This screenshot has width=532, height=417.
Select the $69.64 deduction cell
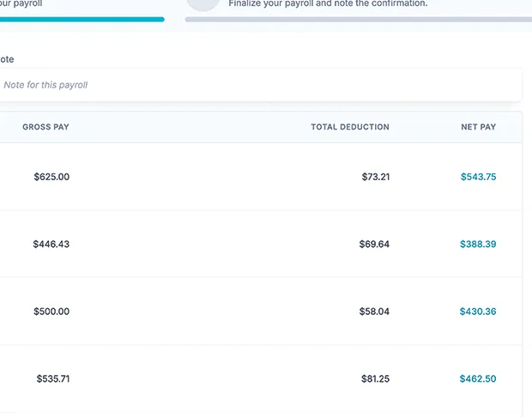(x=374, y=244)
